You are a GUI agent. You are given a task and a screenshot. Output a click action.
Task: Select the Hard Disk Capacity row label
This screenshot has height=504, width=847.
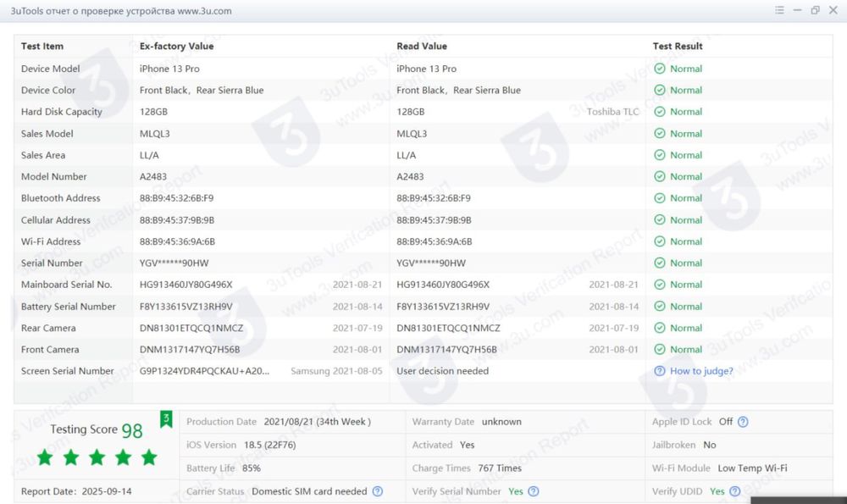(x=62, y=112)
